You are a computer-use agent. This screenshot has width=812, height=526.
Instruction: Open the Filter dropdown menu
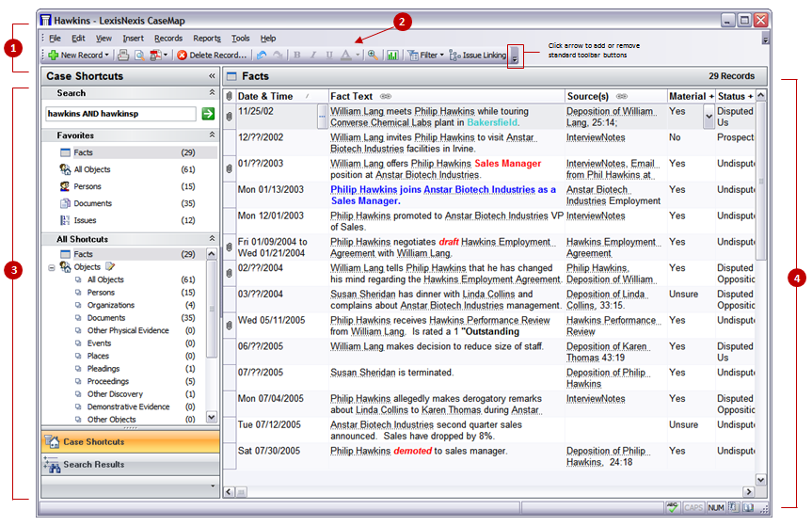pyautogui.click(x=425, y=56)
